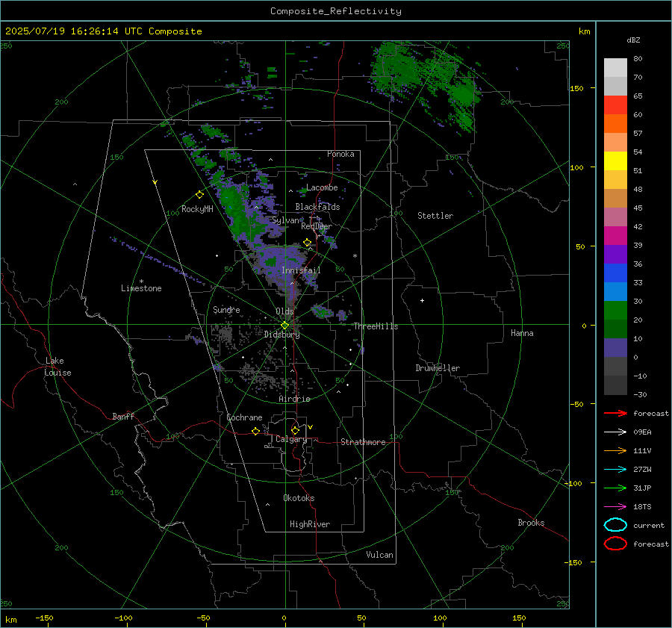Click the Strathmore city label
Viewport: 672px width, 628px height.
363,442
